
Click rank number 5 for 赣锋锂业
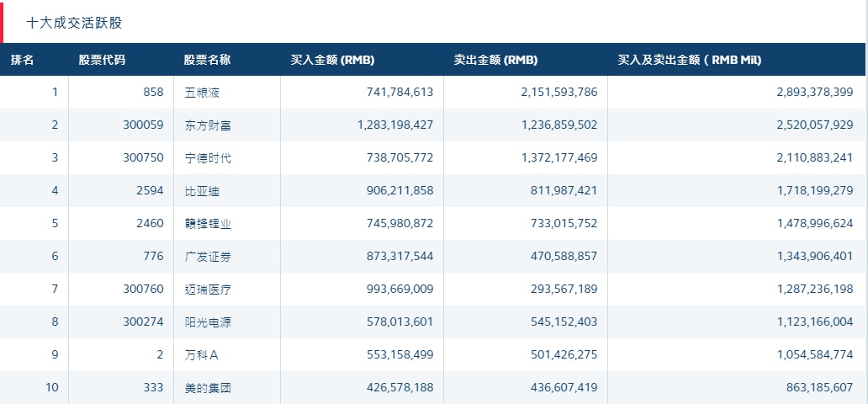(x=55, y=223)
